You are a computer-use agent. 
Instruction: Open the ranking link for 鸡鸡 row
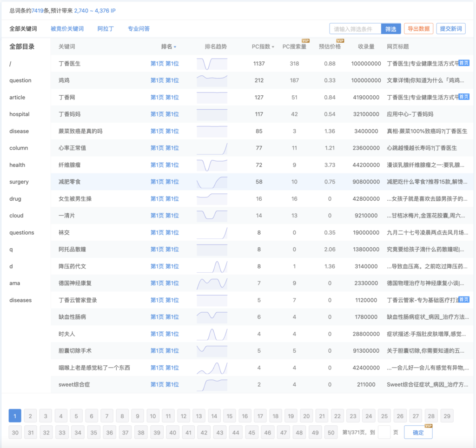[x=165, y=80]
